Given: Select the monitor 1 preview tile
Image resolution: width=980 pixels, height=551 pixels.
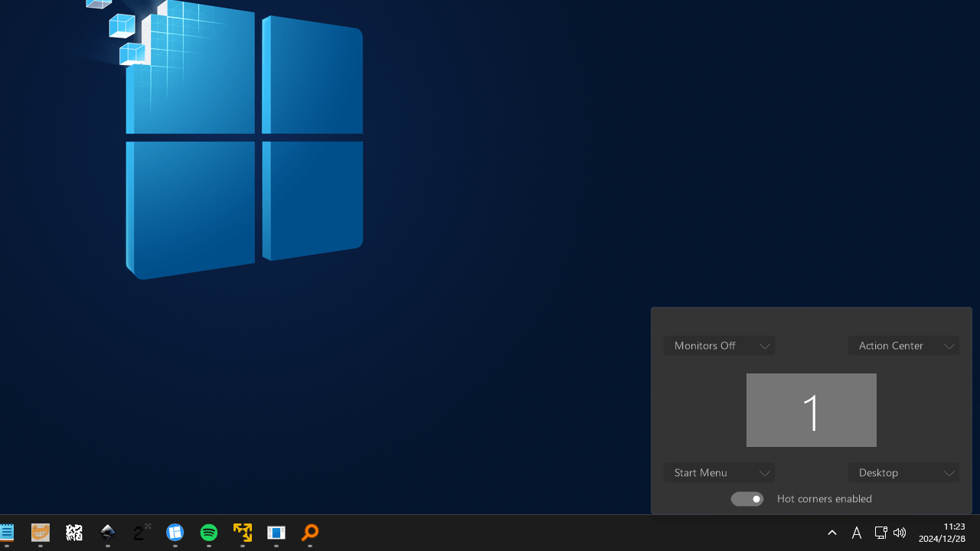Looking at the screenshot, I should click(x=812, y=410).
